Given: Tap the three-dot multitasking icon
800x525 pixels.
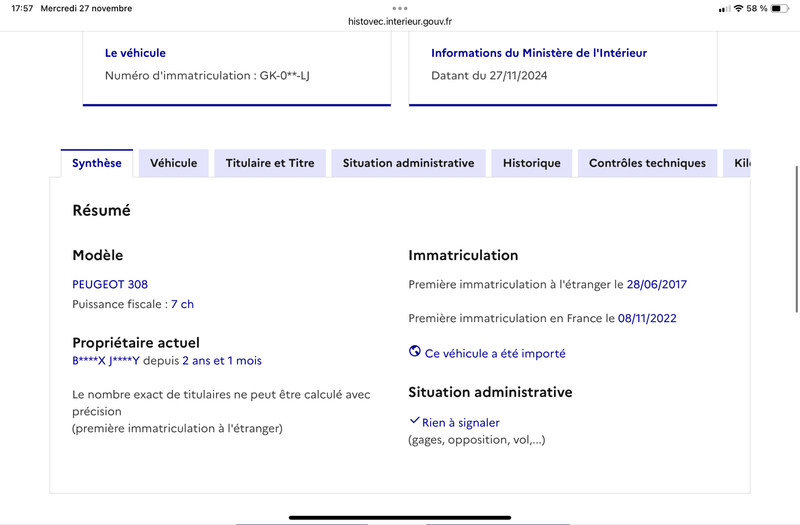Looking at the screenshot, I should pyautogui.click(x=400, y=8).
